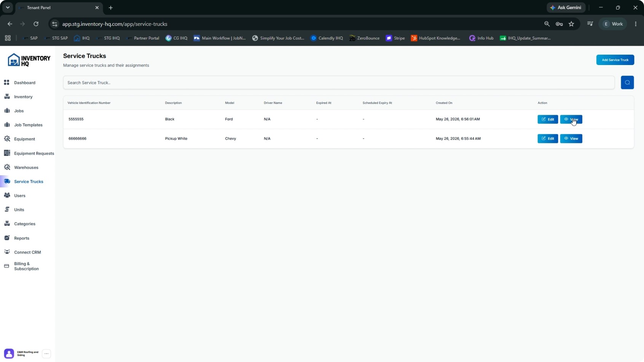644x362 pixels.
Task: Open the Work profile menu
Action: pos(613,24)
